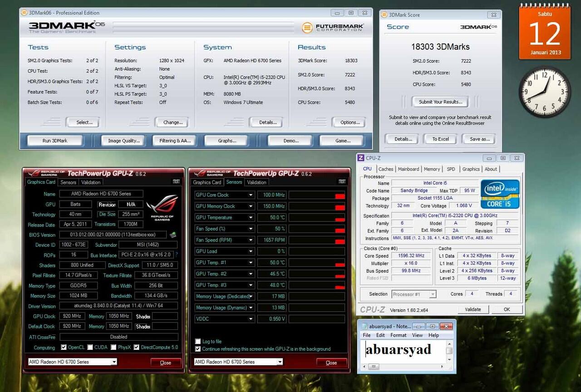Viewport: 581px width, 392px height.
Task: Click the Intel Core i5 badge in CPU-Z
Action: [500, 194]
